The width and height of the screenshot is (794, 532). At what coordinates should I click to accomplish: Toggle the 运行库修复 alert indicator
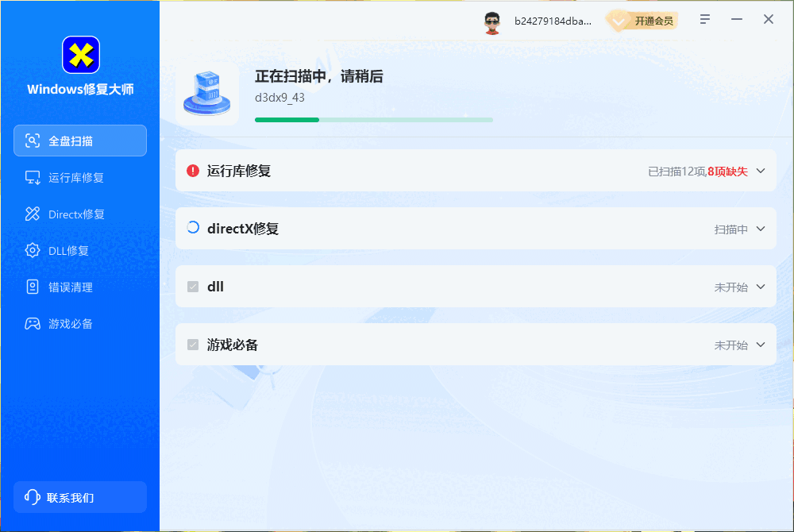click(x=192, y=171)
